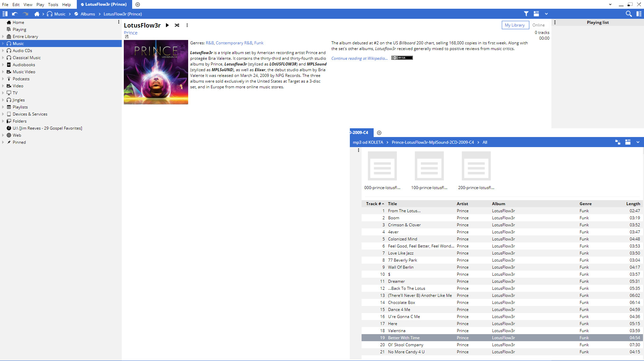The width and height of the screenshot is (644, 361).
Task: Open the filter funnel icon
Action: (526, 14)
